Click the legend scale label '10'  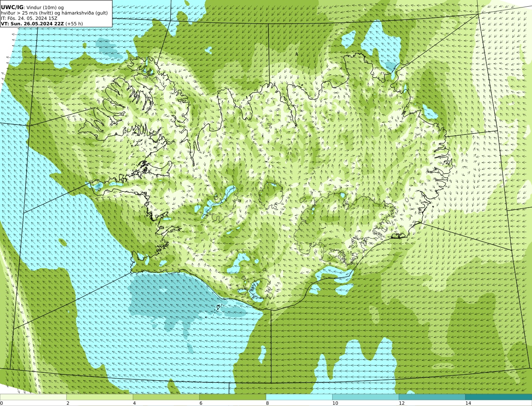335,403
